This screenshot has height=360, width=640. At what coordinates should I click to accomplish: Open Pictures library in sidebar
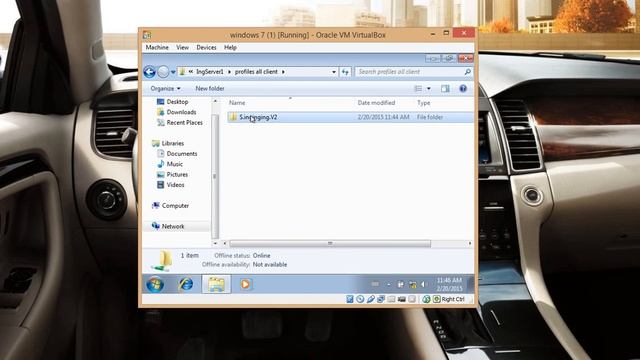click(x=177, y=174)
